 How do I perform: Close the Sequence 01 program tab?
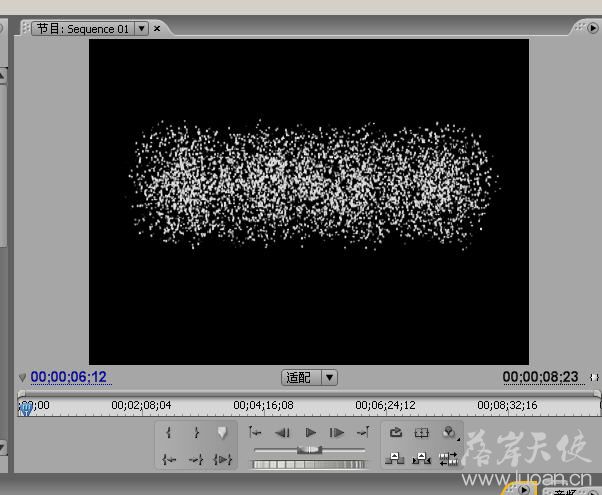click(157, 28)
